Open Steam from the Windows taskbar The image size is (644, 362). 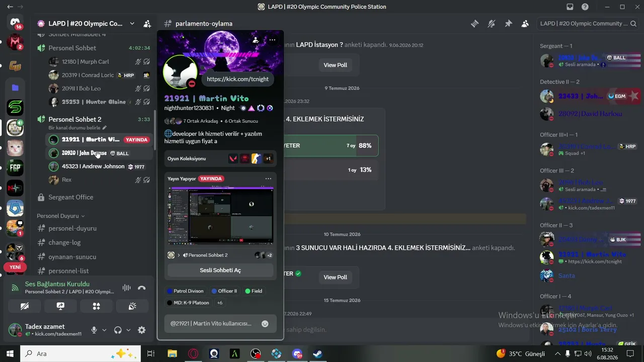coord(318,353)
